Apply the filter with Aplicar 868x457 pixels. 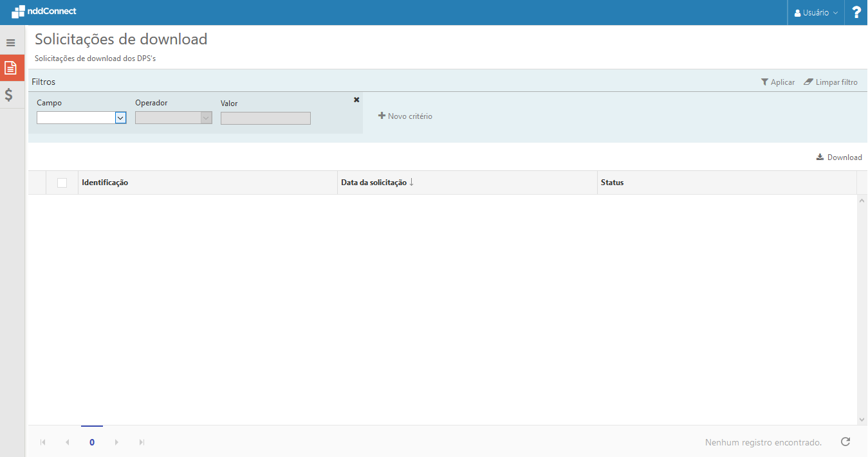778,82
